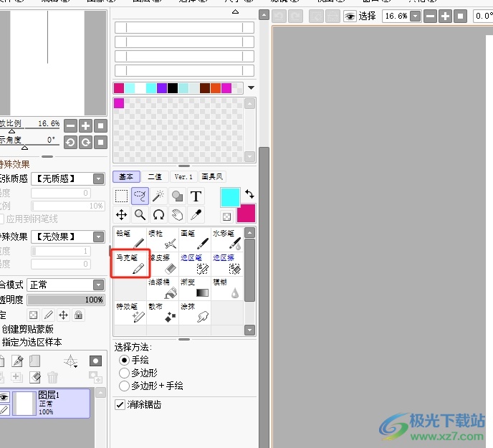Select the lasso selection tool
Viewport: 493px width, 448px height.
[140, 196]
